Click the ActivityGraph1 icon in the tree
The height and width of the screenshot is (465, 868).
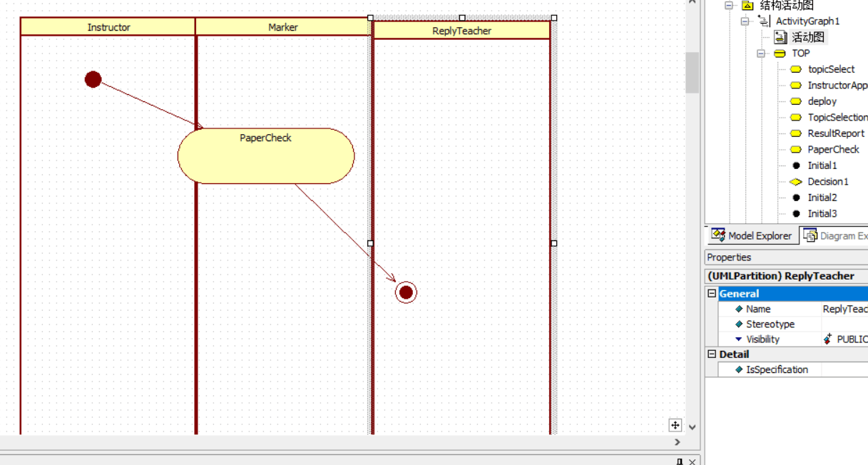764,21
